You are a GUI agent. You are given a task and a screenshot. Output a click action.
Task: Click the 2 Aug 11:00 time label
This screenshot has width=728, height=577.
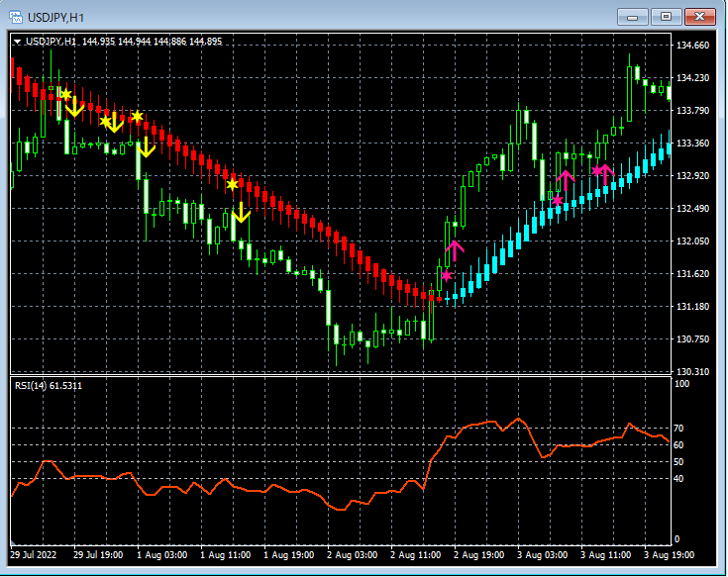[416, 555]
